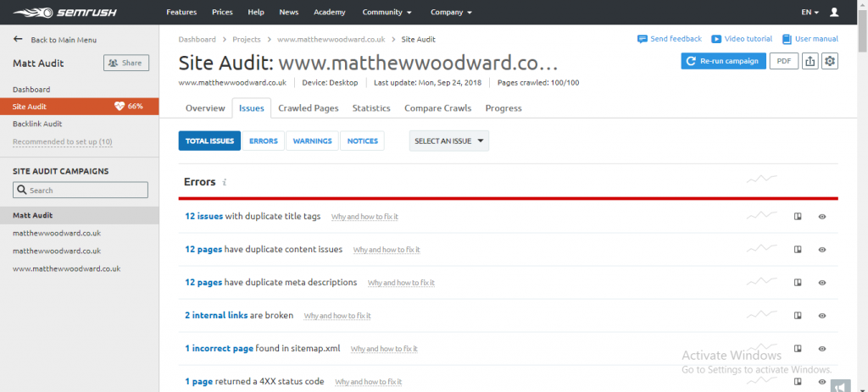
Task: Click the user account icon in header
Action: point(834,13)
